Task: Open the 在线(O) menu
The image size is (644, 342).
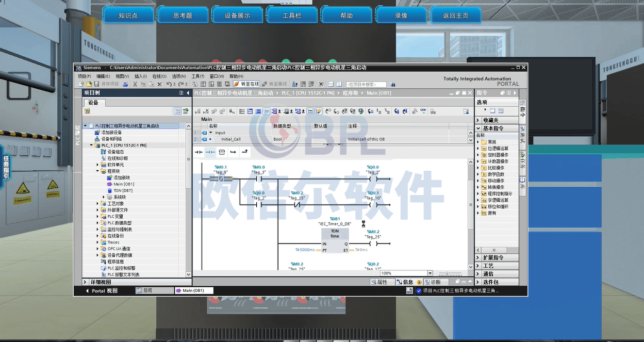Action: pos(159,76)
